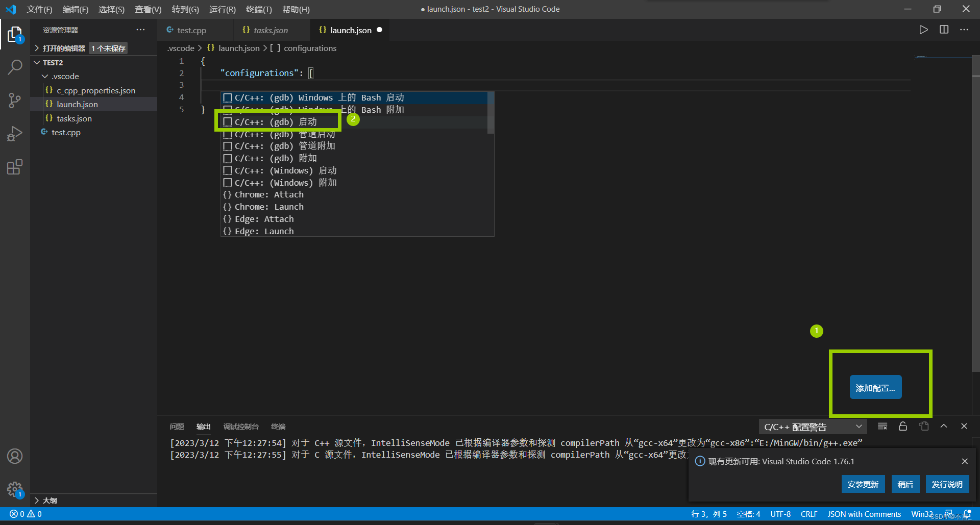Open the Search view in activity bar
980x525 pixels.
click(x=15, y=67)
